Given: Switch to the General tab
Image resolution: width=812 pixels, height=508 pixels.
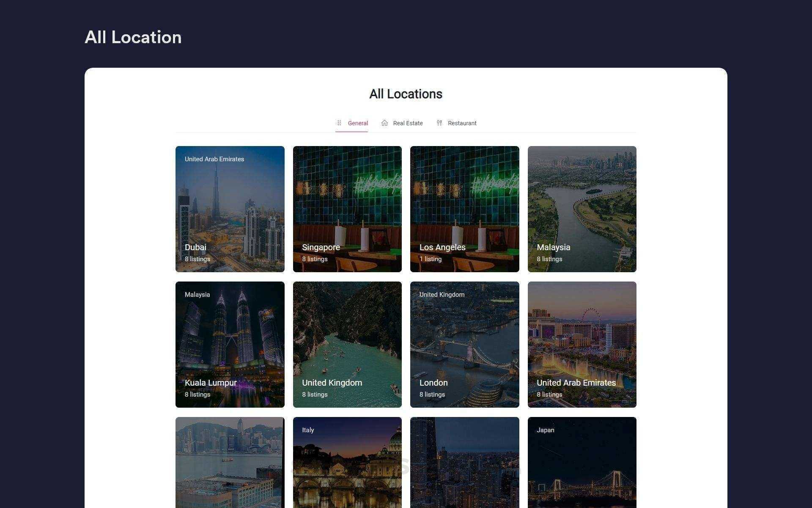Looking at the screenshot, I should click(357, 123).
